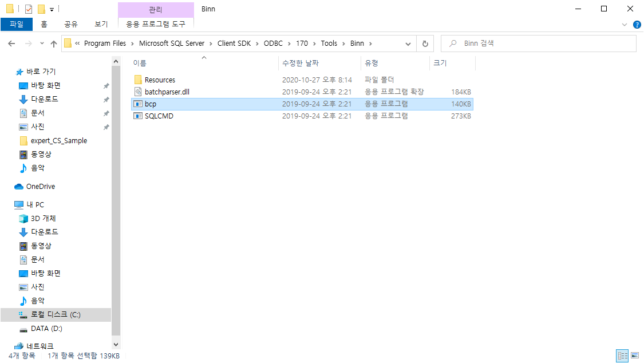Click ODBC breadcrumb

[x=273, y=44]
